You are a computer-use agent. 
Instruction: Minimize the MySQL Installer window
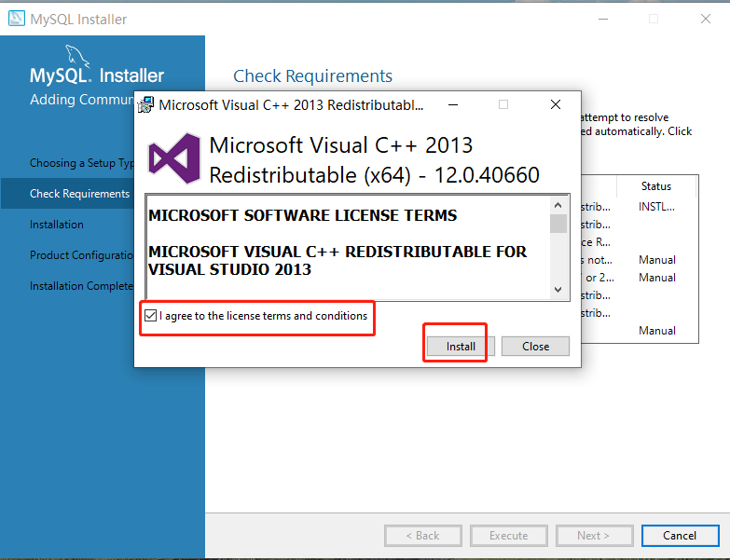603,19
